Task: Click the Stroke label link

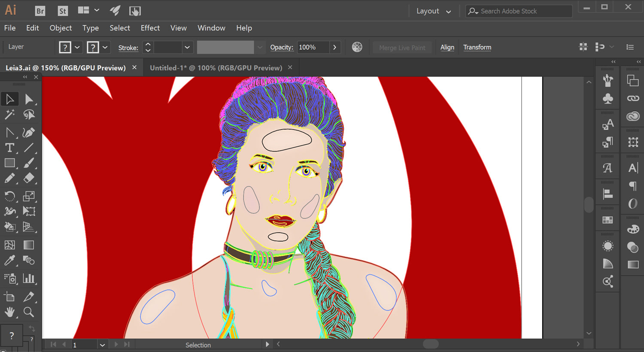Action: pyautogui.click(x=128, y=48)
